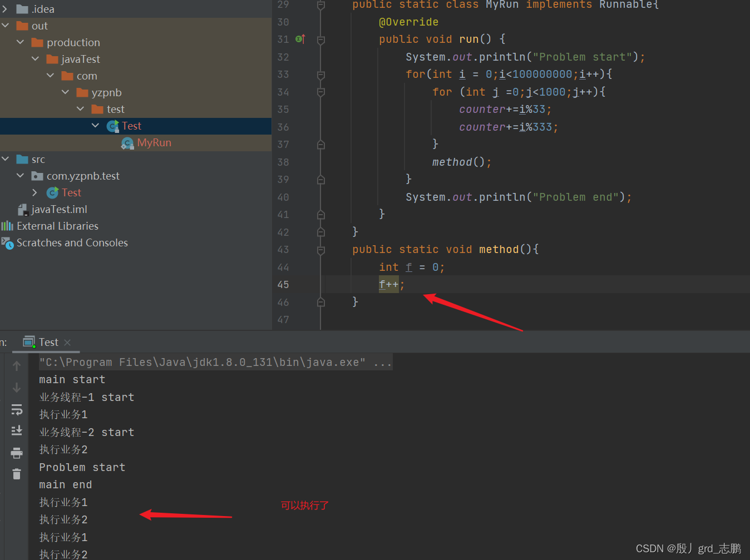Fold the inner for loop at line 34
Screen dimensions: 750x560
click(321, 92)
